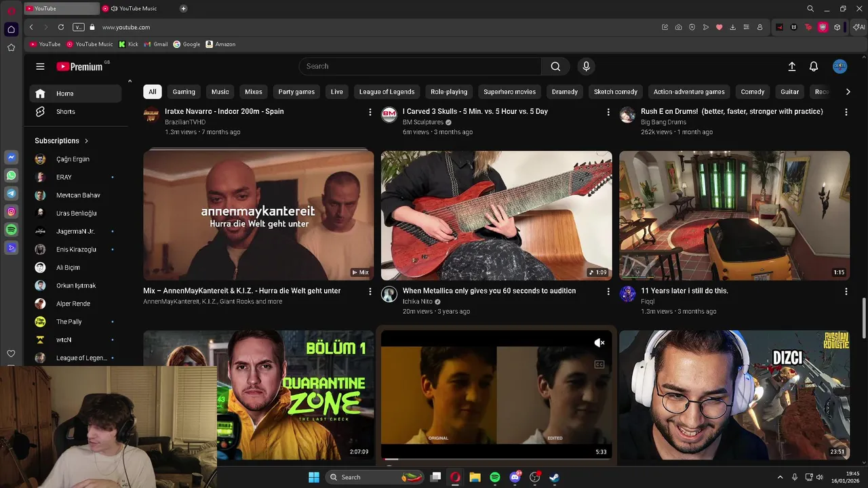The width and height of the screenshot is (868, 488).
Task: Open Instagram in the Opera sidebar
Action: [x=11, y=212]
